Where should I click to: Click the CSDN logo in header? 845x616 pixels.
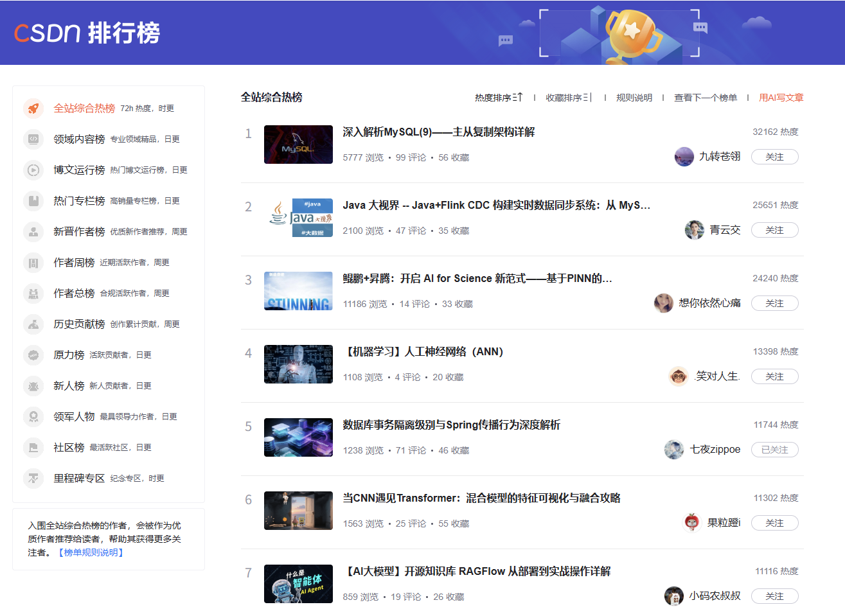[48, 33]
